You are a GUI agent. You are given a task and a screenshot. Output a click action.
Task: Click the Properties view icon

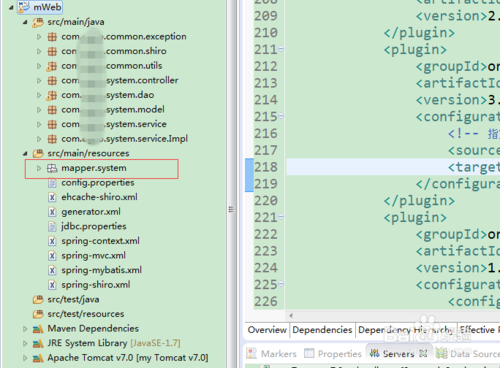309,353
